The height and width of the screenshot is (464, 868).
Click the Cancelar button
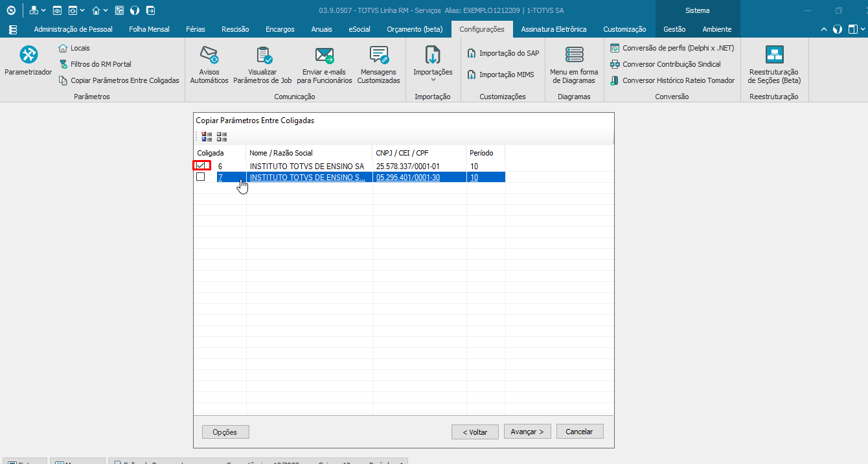(x=579, y=432)
